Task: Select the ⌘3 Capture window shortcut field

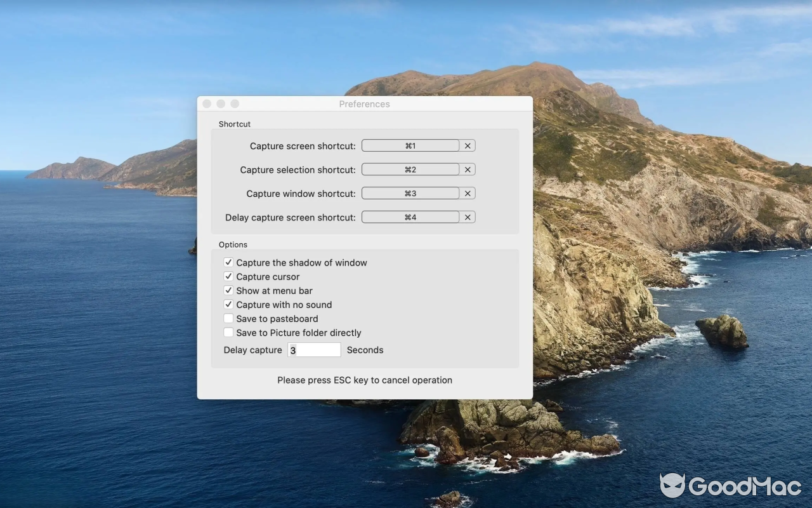Action: pos(410,193)
